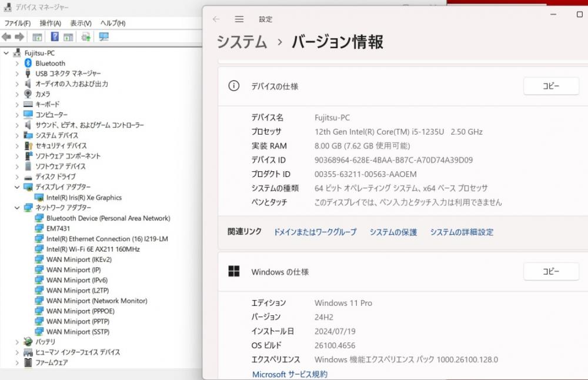Open the 操作(A) menu
This screenshot has height=380, width=588.
pos(50,24)
